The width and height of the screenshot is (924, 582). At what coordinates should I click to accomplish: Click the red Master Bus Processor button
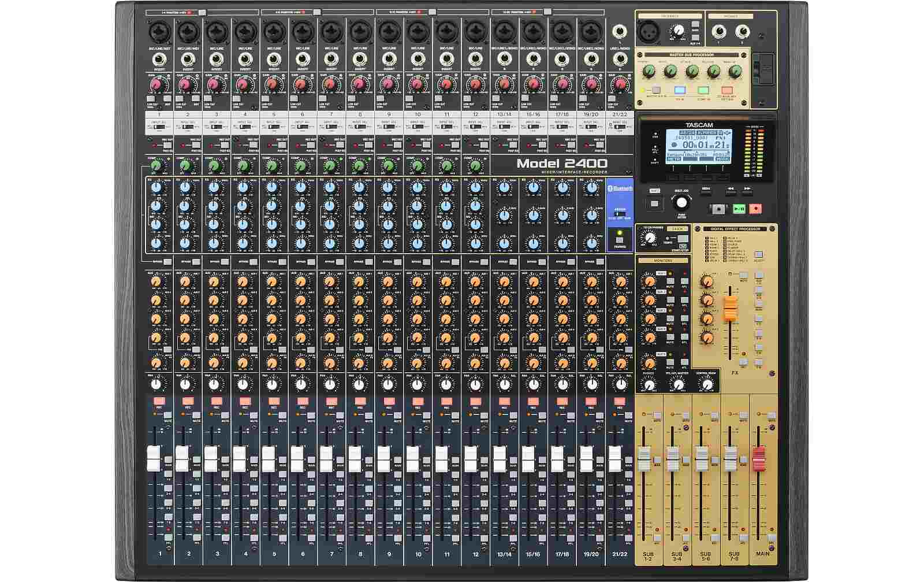pyautogui.click(x=726, y=91)
